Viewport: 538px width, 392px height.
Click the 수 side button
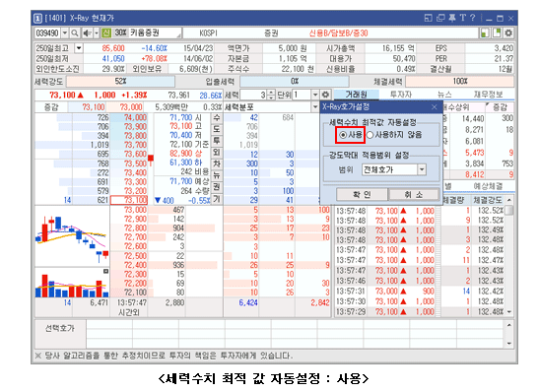click(x=217, y=118)
